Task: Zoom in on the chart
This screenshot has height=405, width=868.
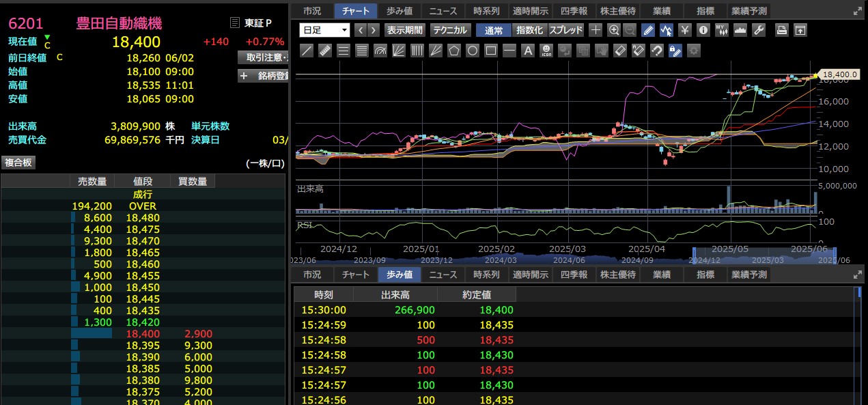Action: pyautogui.click(x=614, y=30)
